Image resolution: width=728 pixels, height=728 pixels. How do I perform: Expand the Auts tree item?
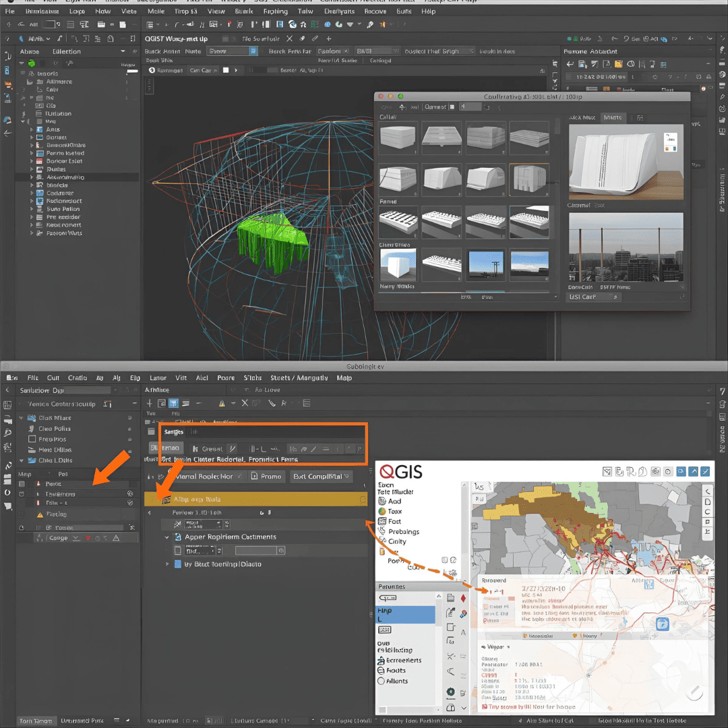pyautogui.click(x=32, y=129)
